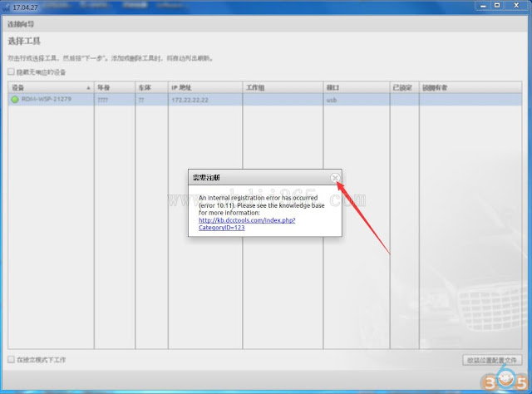Click the ???? value in the device row
The width and height of the screenshot is (532, 394).
pos(102,100)
